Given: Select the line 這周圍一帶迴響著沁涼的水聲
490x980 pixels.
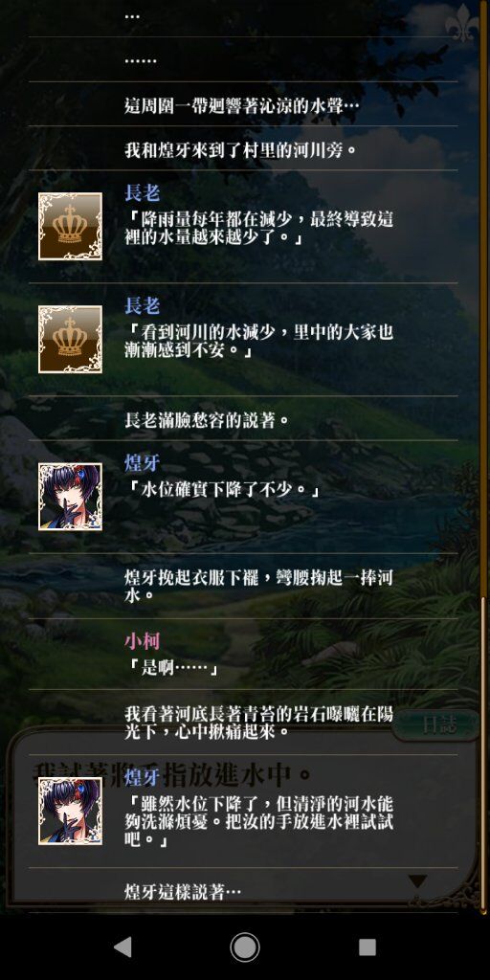Looking at the screenshot, I should tap(242, 105).
